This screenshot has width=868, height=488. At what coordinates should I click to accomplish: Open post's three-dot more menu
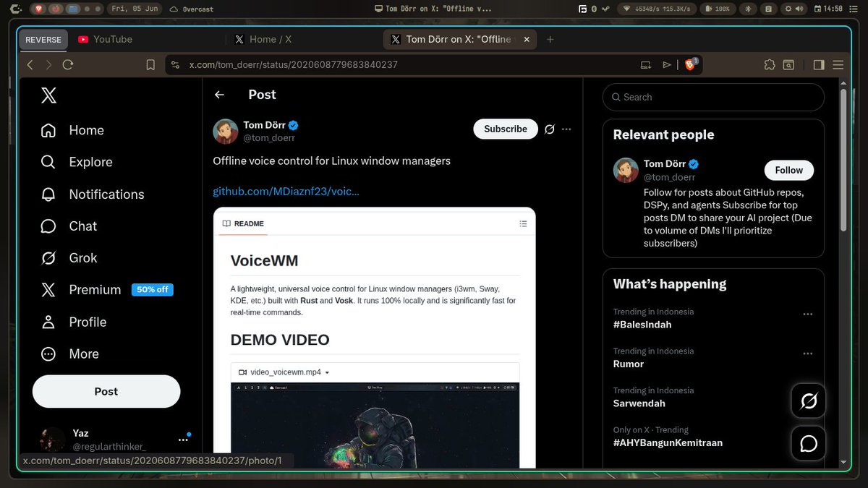pos(566,129)
